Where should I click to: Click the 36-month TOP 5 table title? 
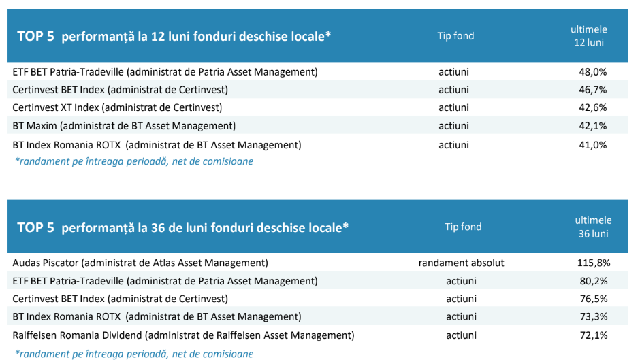[x=182, y=227]
